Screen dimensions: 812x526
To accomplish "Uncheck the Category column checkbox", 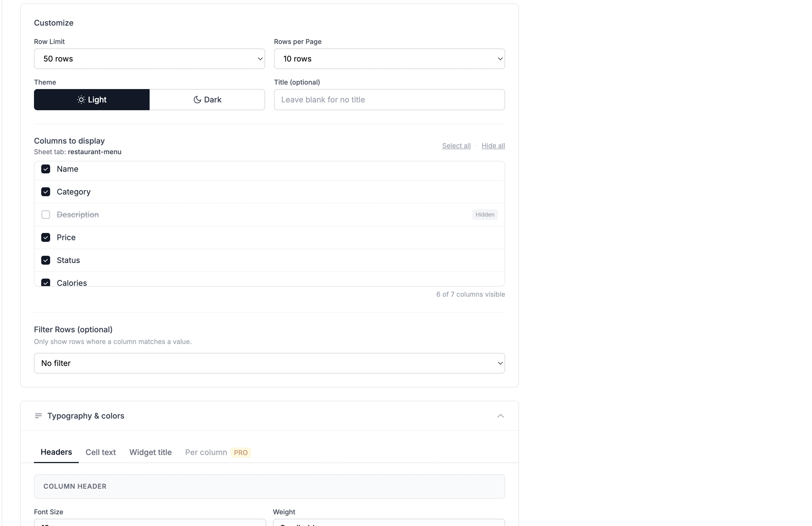I will click(46, 192).
